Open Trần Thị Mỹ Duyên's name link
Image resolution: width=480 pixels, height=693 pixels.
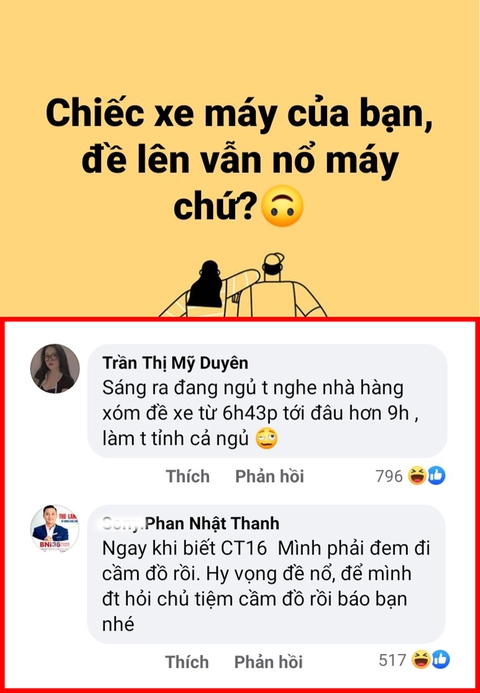tap(175, 363)
